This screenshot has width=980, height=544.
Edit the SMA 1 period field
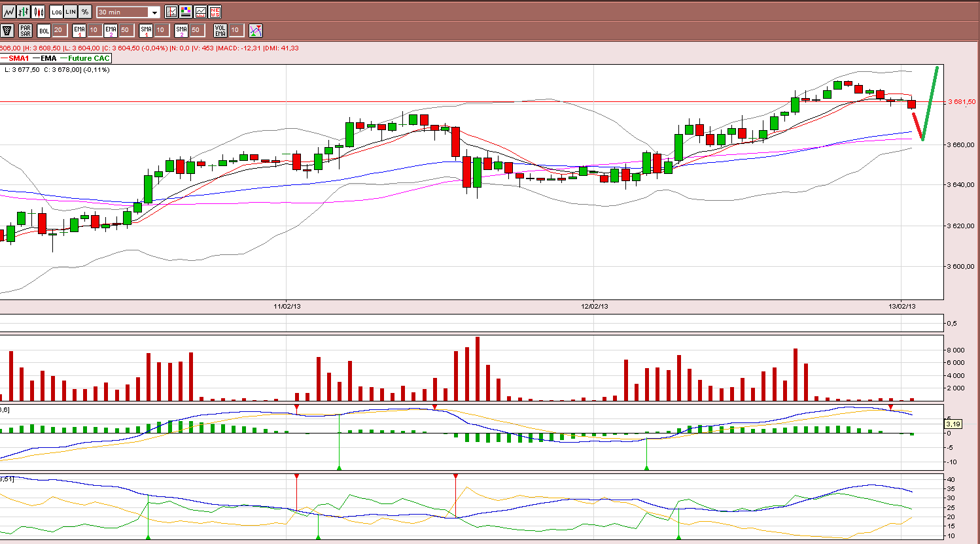(161, 30)
